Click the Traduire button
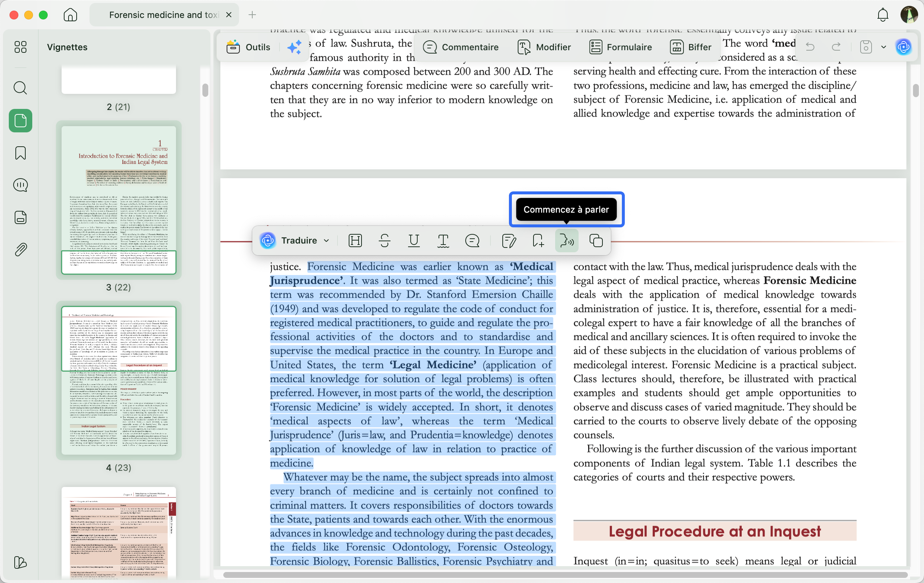The width and height of the screenshot is (924, 583). 299,241
